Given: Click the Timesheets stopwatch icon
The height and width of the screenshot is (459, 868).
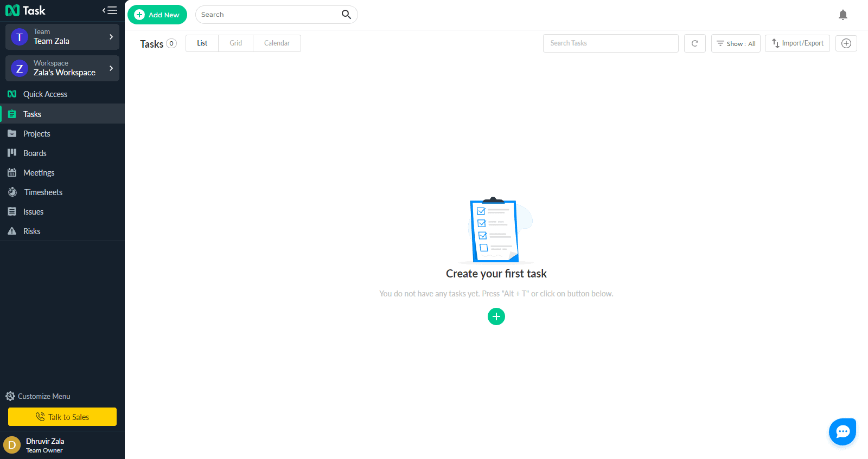Looking at the screenshot, I should 12,192.
